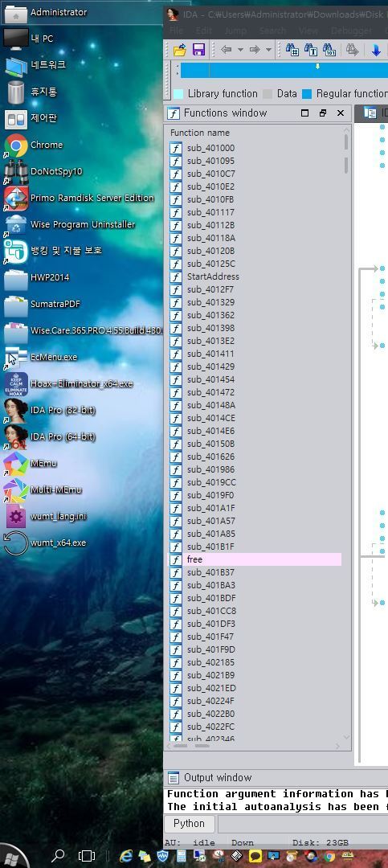Open the File menu in IDA

pos(176,31)
